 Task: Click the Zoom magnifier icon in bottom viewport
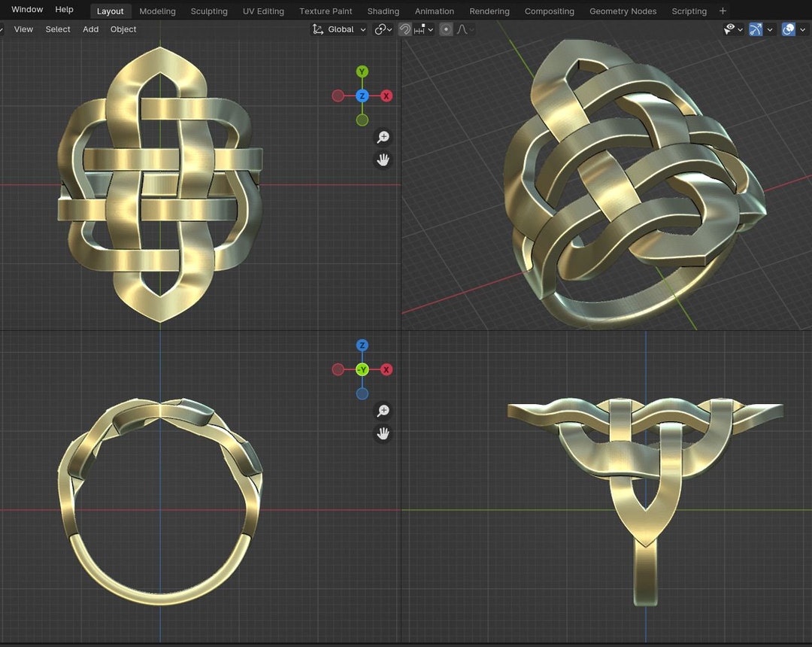pos(383,411)
